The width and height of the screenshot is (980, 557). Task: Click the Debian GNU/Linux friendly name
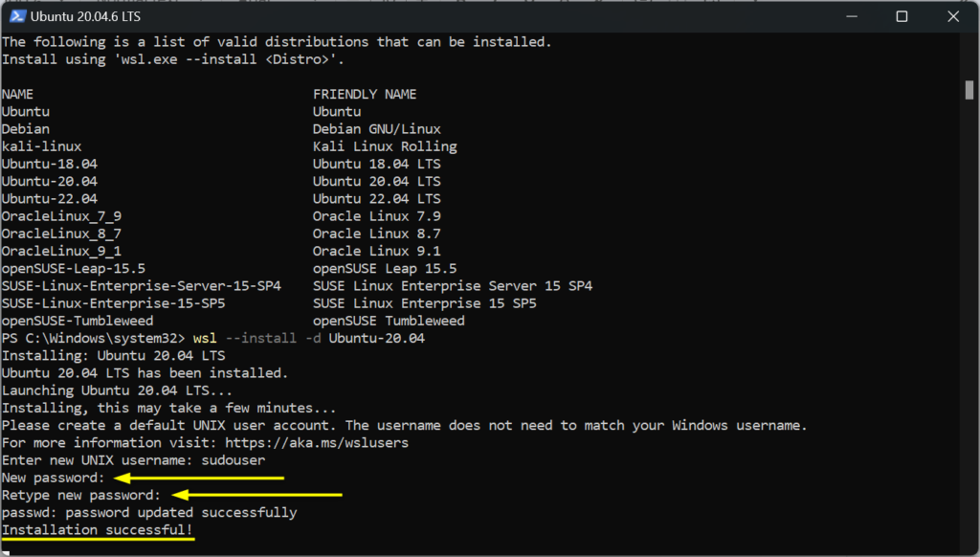pyautogui.click(x=376, y=128)
